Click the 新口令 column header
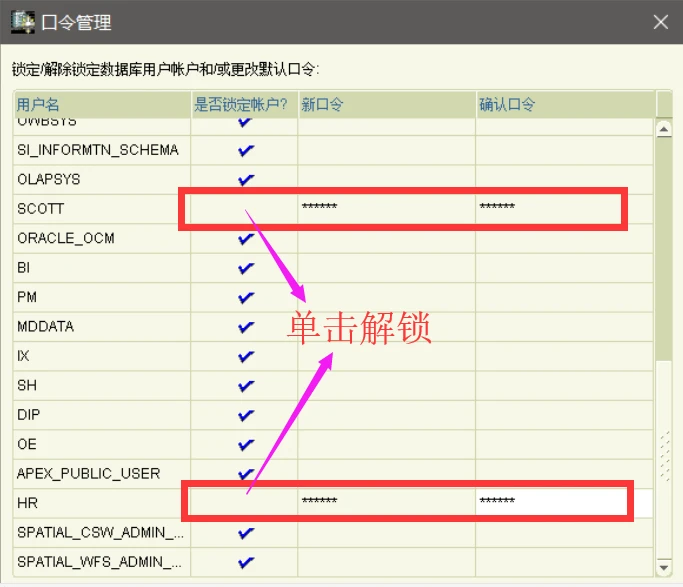Image resolution: width=683 pixels, height=587 pixels. tap(387, 105)
